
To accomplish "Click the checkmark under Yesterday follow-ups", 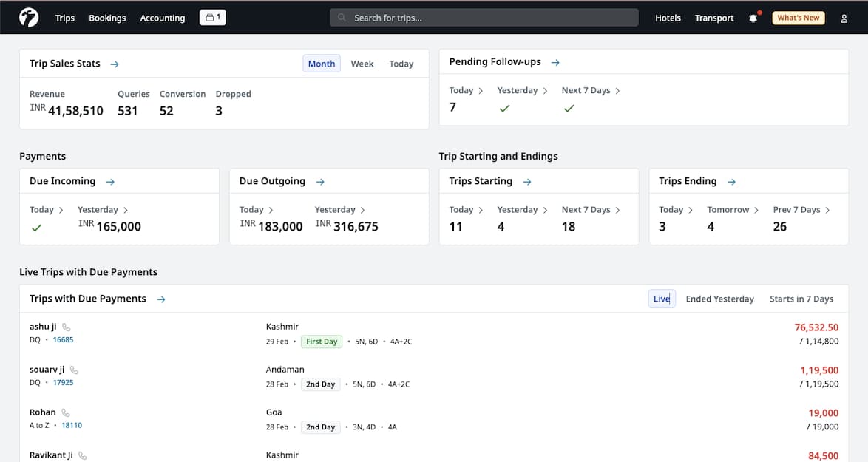I will 505,108.
